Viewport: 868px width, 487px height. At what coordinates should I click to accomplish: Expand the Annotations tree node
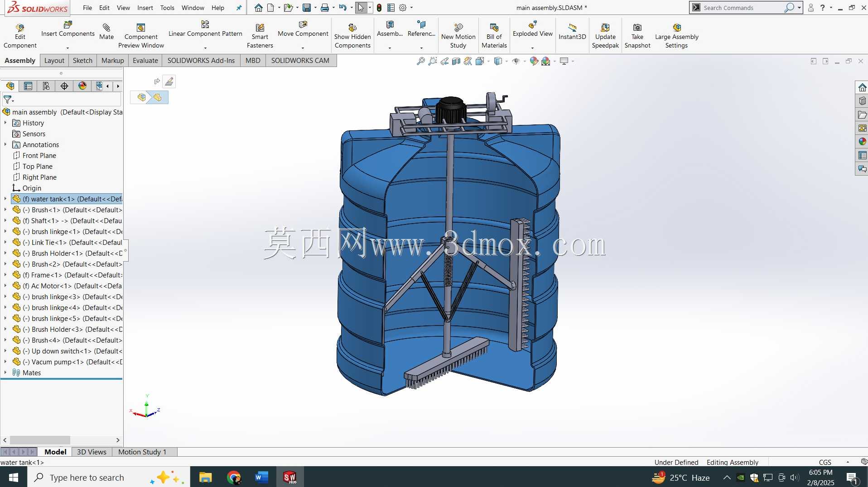coord(5,144)
